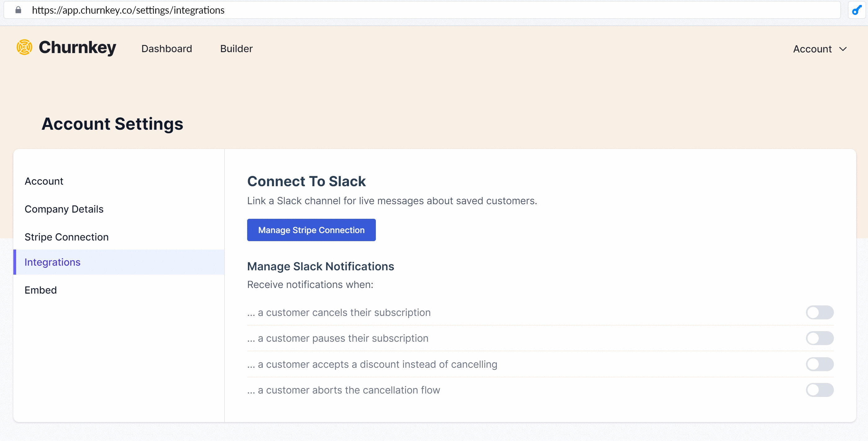Viewport: 868px width, 441px height.
Task: Click the Account settings menu item
Action: point(44,181)
